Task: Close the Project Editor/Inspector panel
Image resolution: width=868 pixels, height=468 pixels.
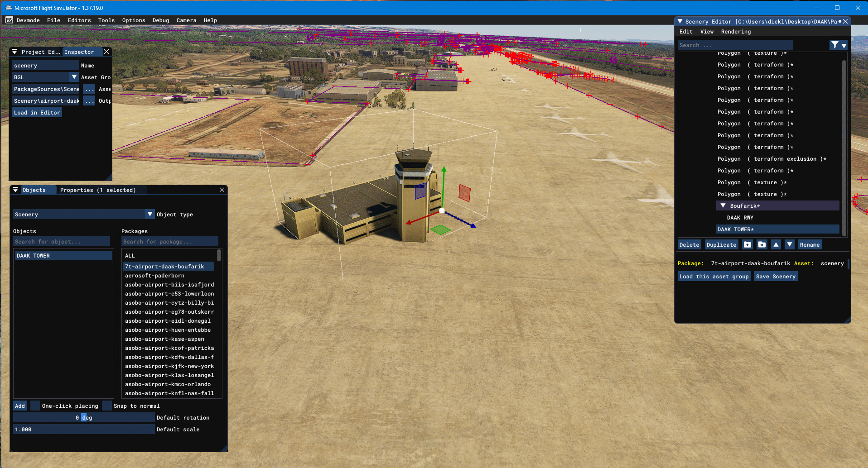Action: point(106,52)
